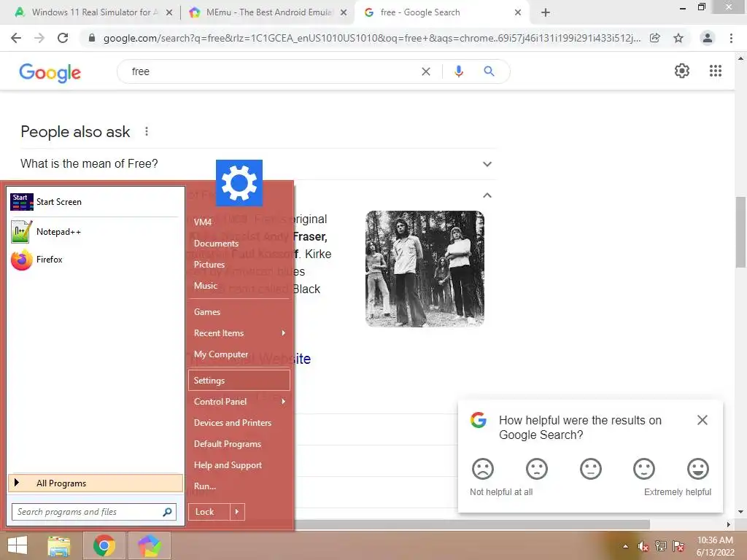
Task: Click the share page icon in address bar
Action: (x=655, y=38)
